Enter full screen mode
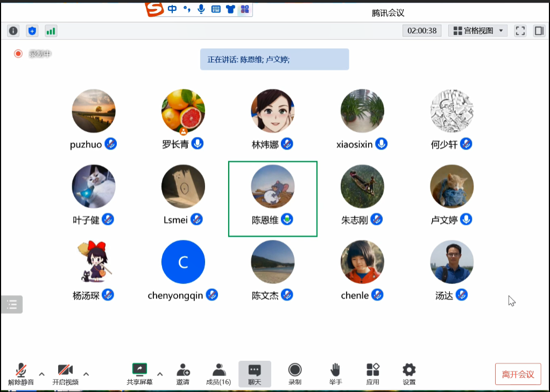550x392 pixels. [x=520, y=31]
